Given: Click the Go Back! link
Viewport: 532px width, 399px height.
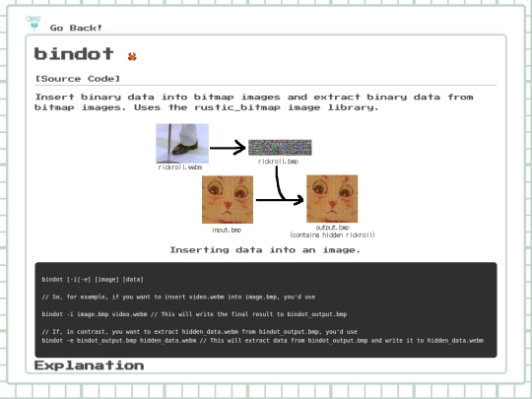Looking at the screenshot, I should click(x=76, y=28).
